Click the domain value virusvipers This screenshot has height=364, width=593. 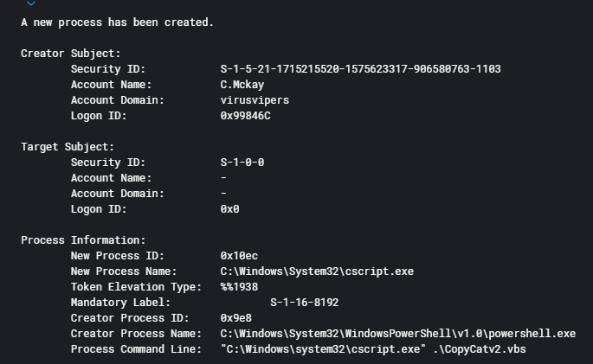(255, 100)
